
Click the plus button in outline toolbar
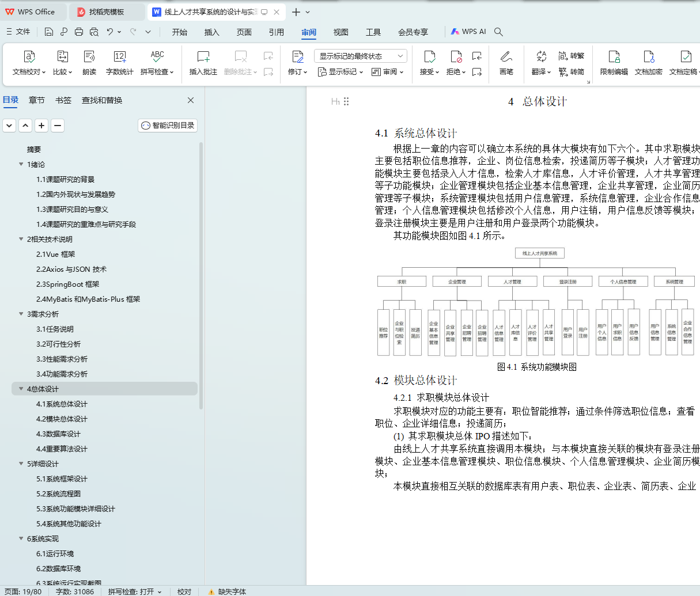(x=41, y=126)
